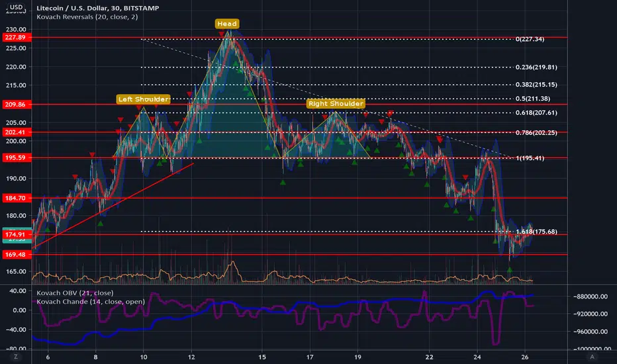
Task: Click -960000.00 on the OBV axis
Action: tap(590, 332)
